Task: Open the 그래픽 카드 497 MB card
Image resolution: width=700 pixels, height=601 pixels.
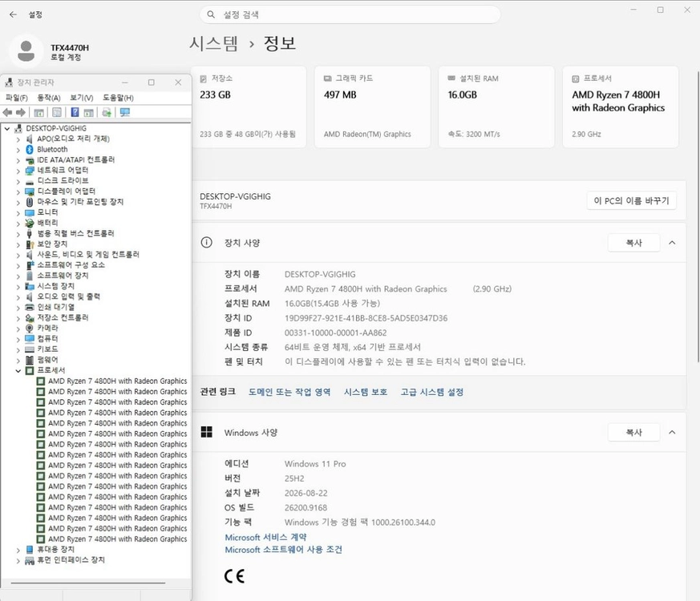Action: 372,107
